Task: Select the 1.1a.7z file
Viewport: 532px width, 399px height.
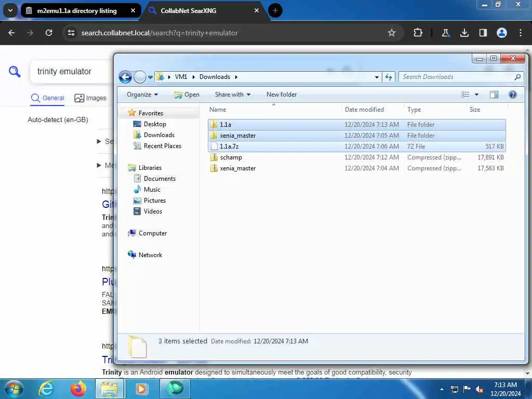Action: tap(356, 146)
